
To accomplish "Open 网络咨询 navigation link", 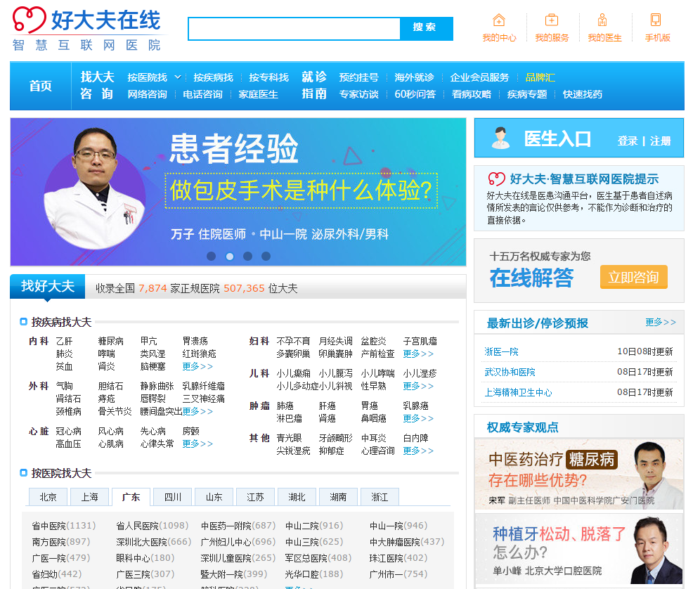I will coord(148,94).
